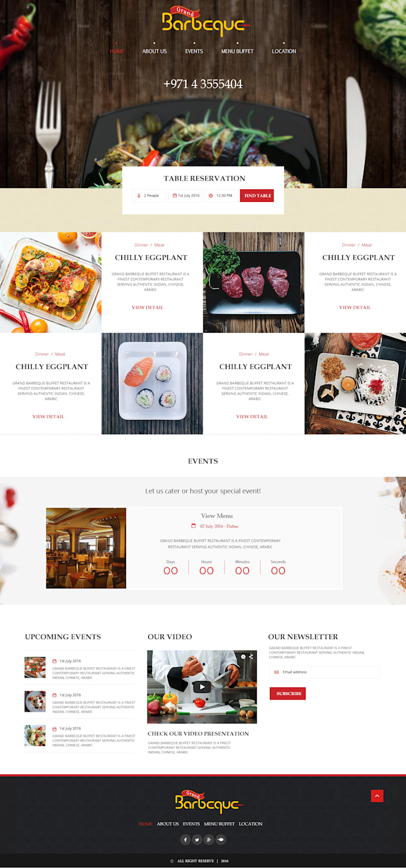The width and height of the screenshot is (406, 868).
Task: Click the Find Table button
Action: [257, 195]
